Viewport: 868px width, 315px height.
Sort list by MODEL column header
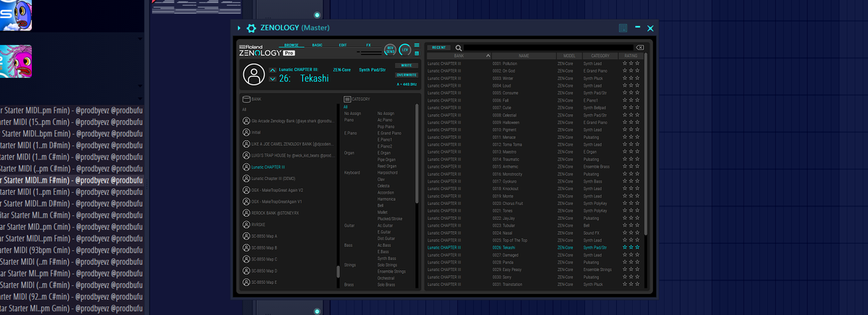(x=569, y=56)
